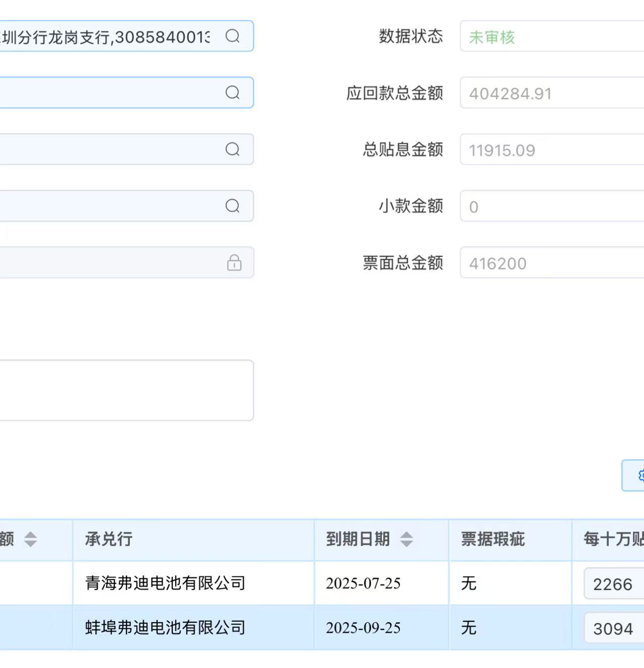Click sort arrows left of 承兑行 column
644x668 pixels.
point(31,540)
